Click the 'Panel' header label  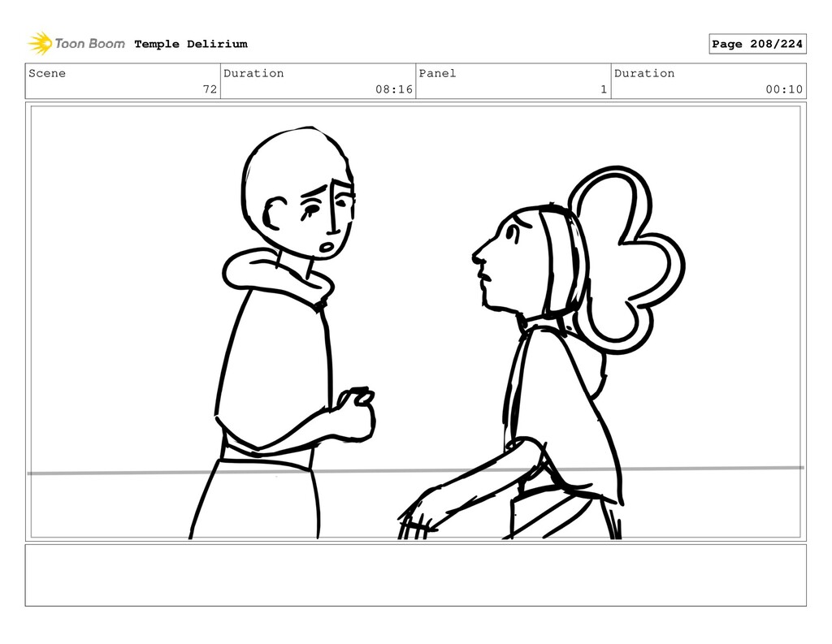coord(437,73)
